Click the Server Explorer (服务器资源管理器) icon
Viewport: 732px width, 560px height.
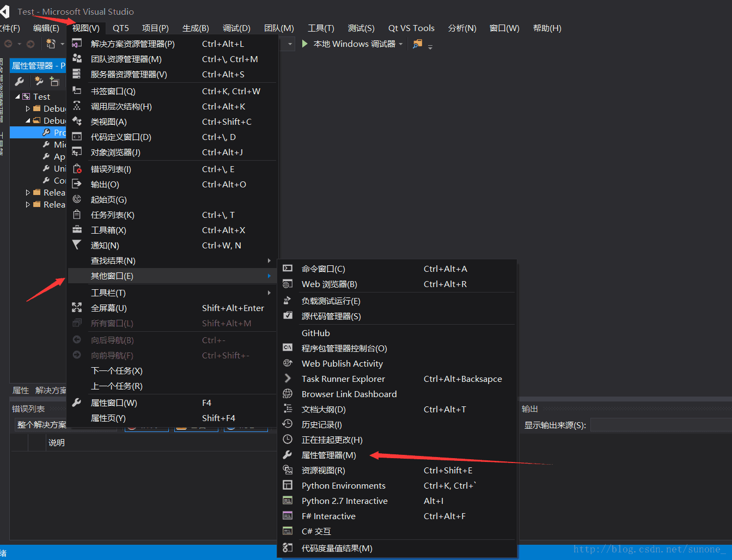tap(77, 74)
